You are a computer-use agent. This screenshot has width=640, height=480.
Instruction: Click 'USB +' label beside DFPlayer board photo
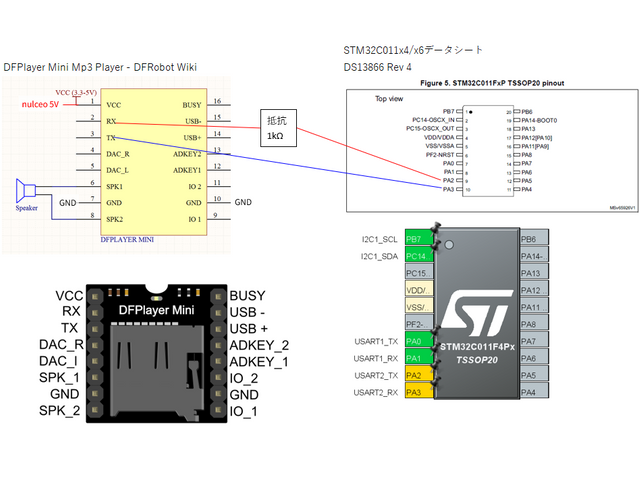(249, 329)
